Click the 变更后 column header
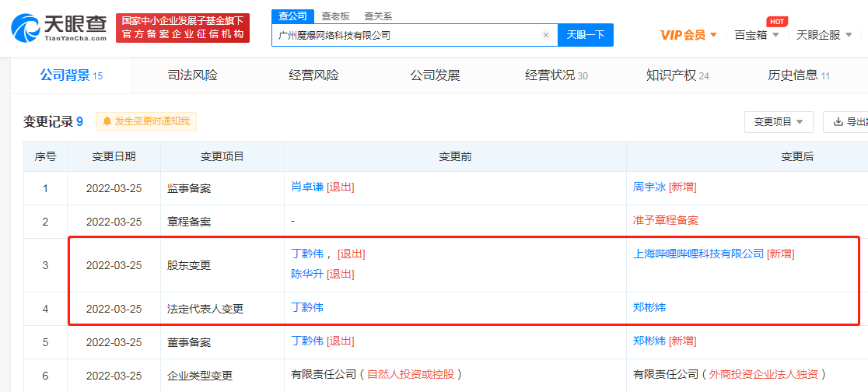 pos(797,156)
